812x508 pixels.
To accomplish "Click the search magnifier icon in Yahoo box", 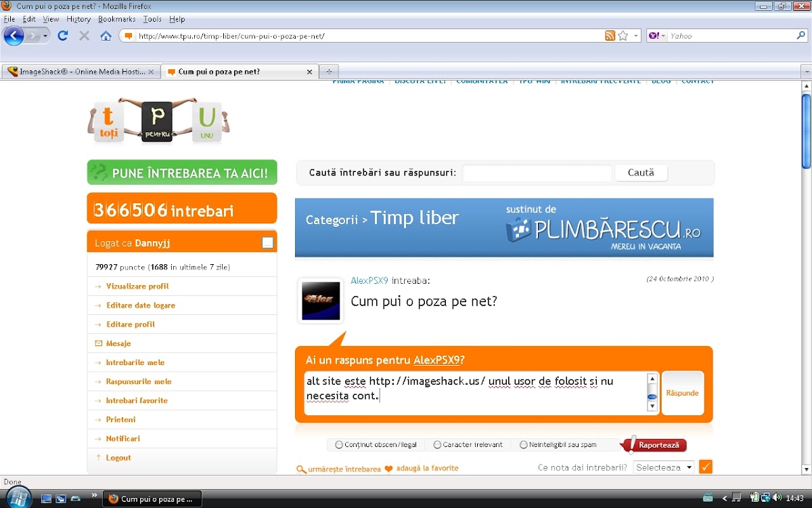I will [x=801, y=36].
